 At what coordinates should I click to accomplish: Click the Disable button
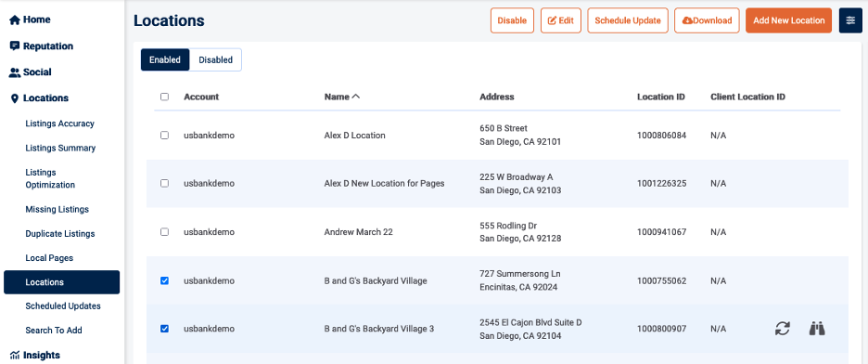pyautogui.click(x=512, y=20)
